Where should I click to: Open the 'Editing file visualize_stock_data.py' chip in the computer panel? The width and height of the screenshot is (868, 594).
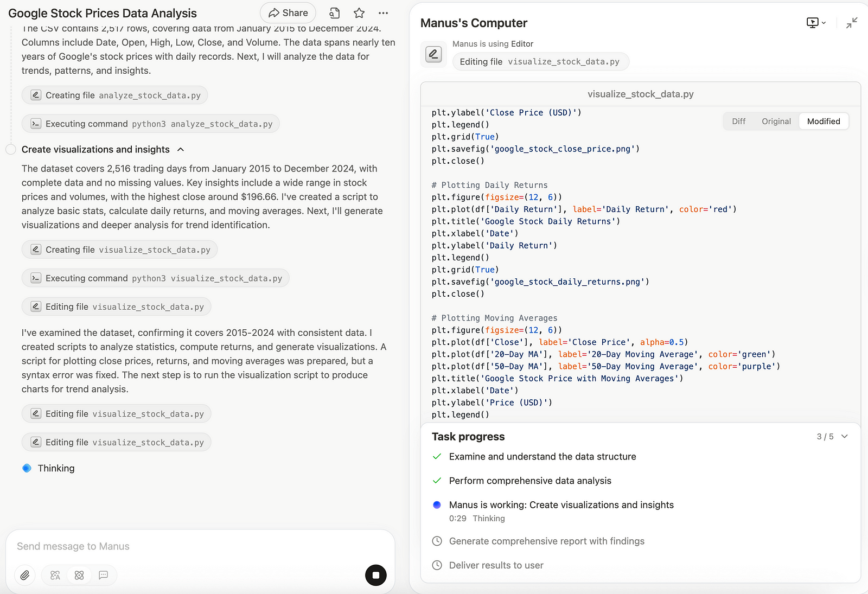click(x=540, y=62)
